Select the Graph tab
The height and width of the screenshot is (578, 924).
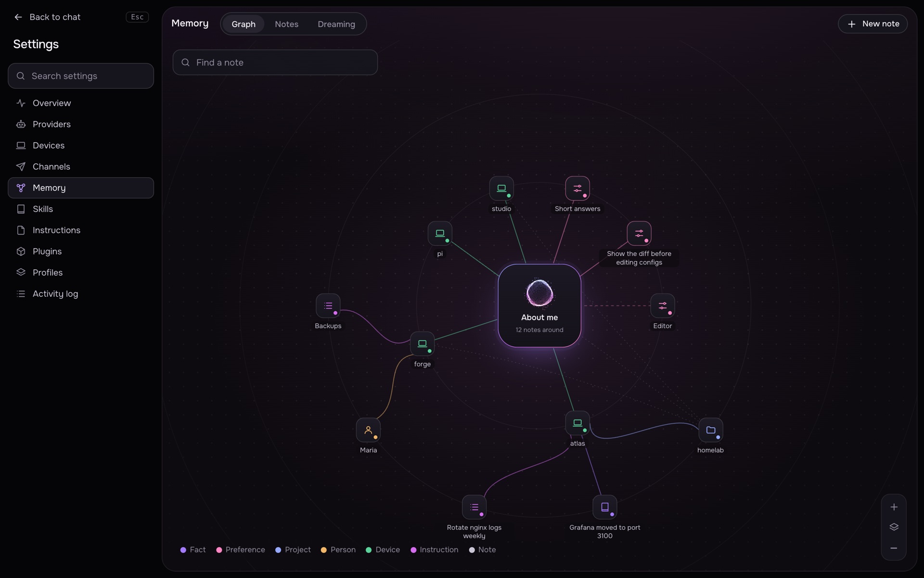pyautogui.click(x=244, y=24)
